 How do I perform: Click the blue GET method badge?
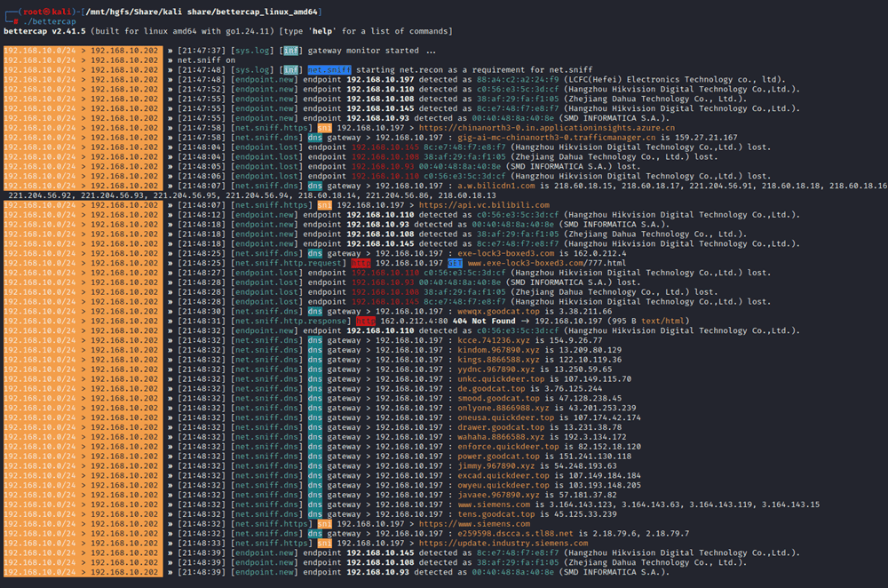click(x=454, y=263)
